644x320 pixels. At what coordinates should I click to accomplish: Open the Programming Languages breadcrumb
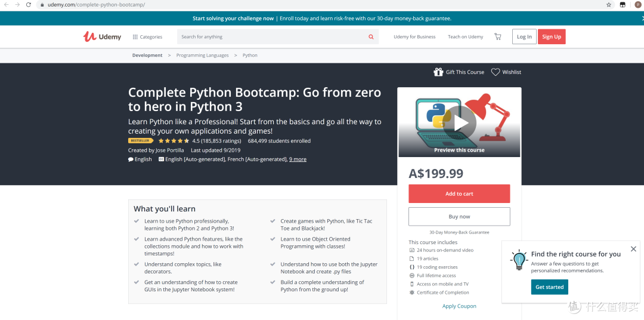203,55
